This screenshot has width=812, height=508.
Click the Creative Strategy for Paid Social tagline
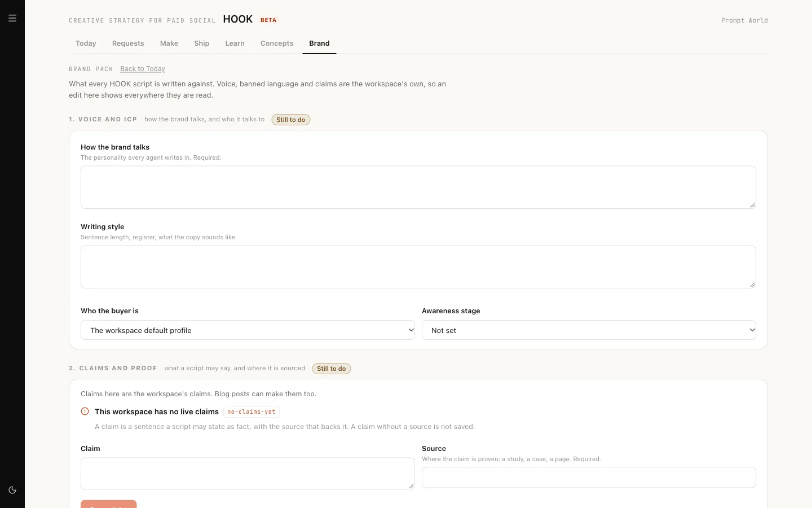142,20
